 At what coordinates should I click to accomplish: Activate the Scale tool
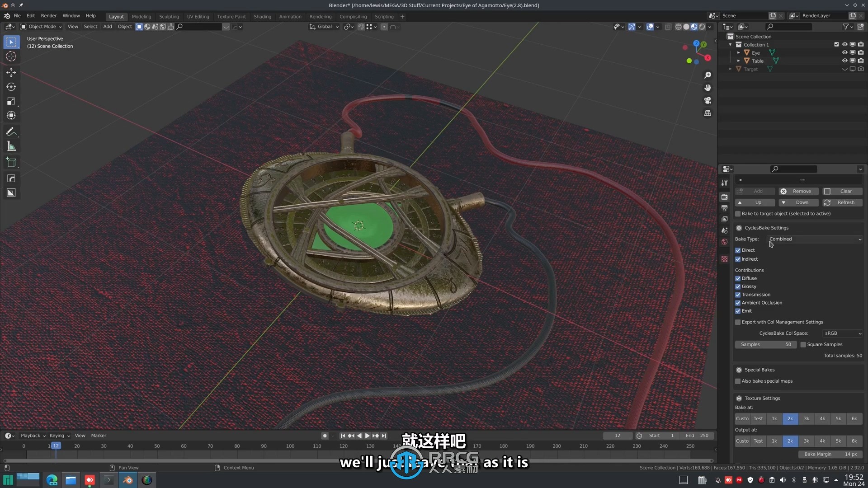click(11, 101)
